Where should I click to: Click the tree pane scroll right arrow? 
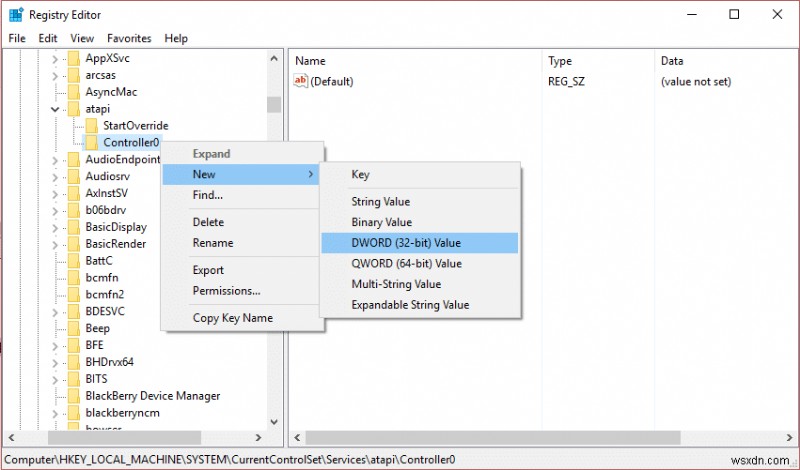(258, 438)
